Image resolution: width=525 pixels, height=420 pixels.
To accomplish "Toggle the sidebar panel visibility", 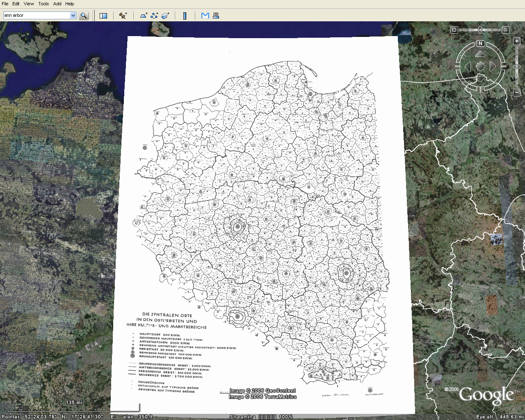I will pos(103,16).
